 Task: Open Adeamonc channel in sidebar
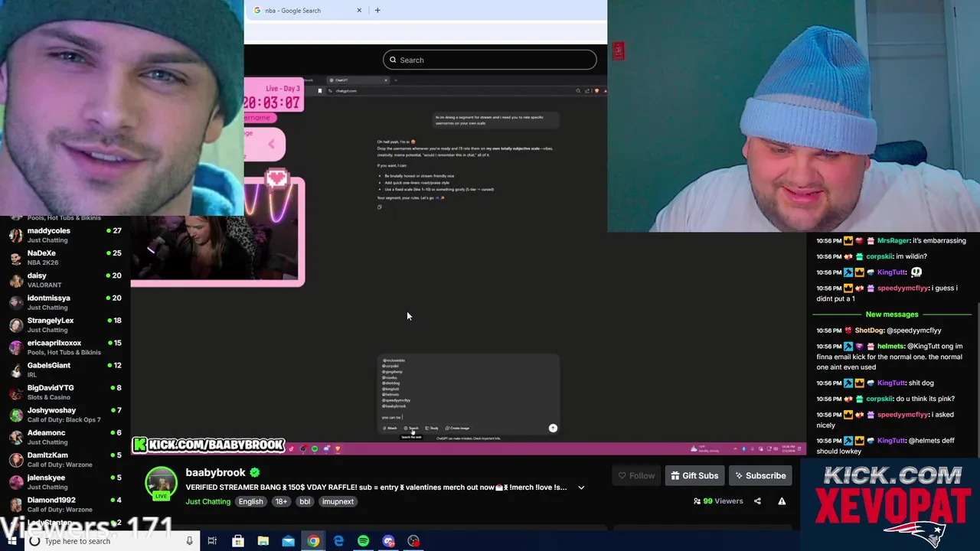coord(65,437)
